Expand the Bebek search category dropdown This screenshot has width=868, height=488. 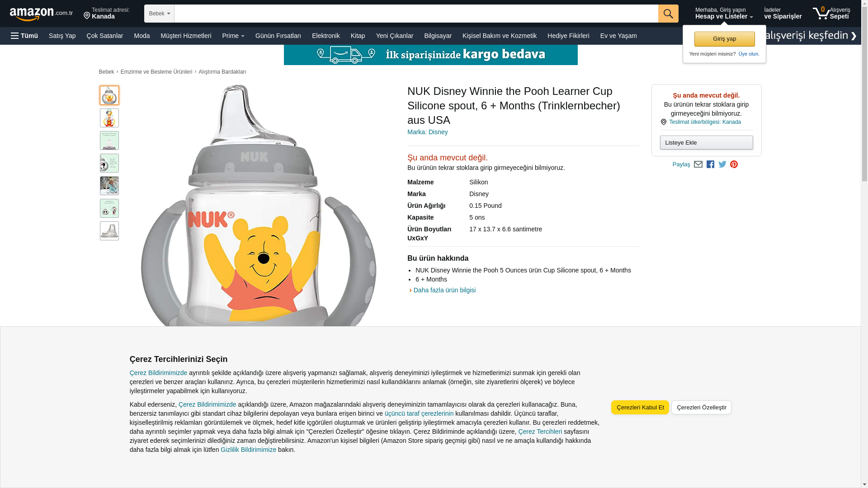click(159, 14)
